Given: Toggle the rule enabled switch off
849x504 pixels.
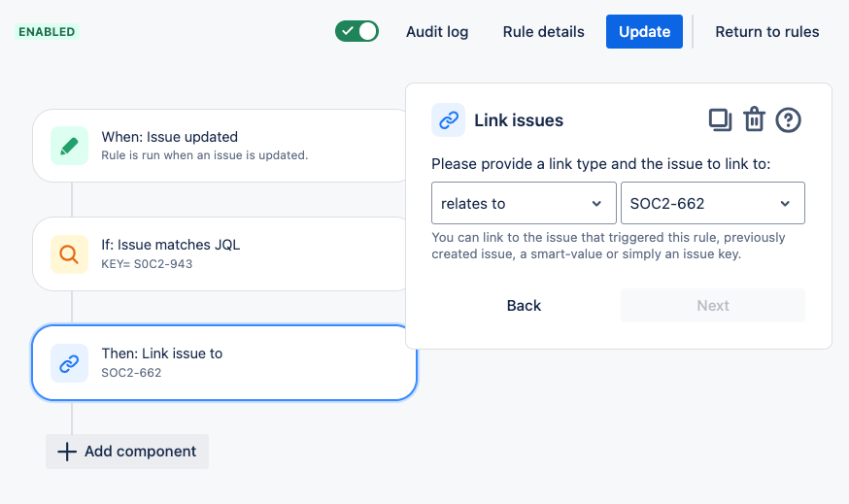Looking at the screenshot, I should (357, 31).
